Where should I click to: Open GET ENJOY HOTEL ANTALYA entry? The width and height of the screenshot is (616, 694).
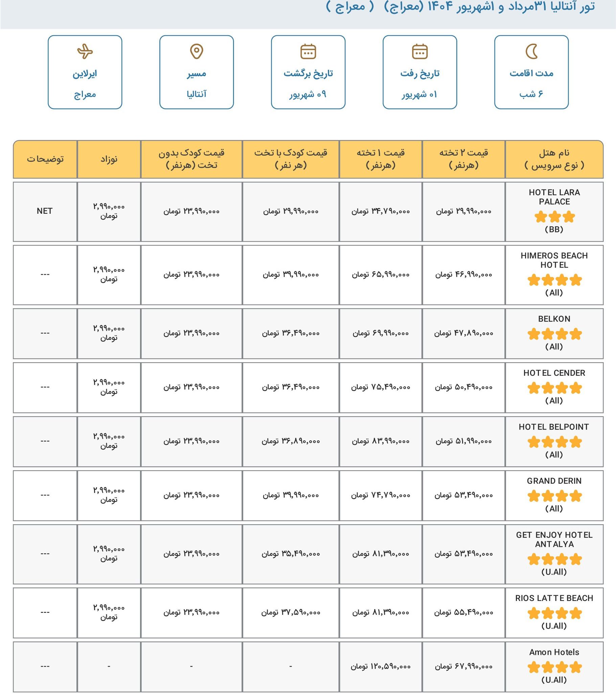pyautogui.click(x=554, y=539)
